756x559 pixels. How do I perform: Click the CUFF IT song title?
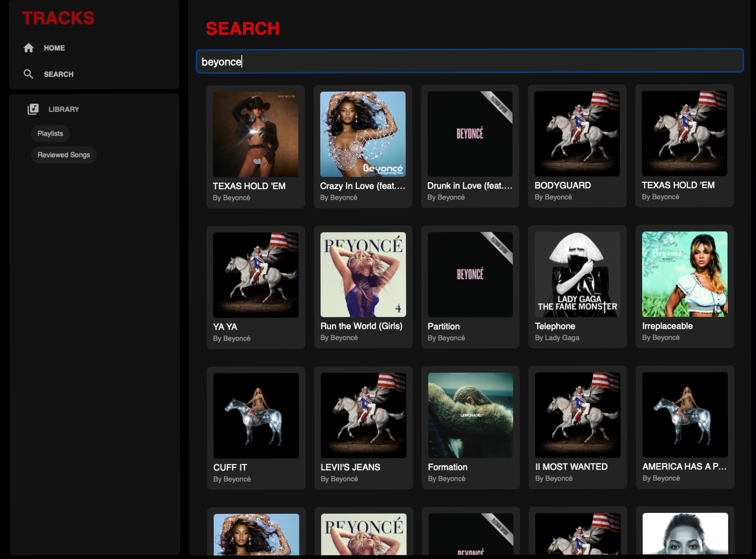point(230,468)
